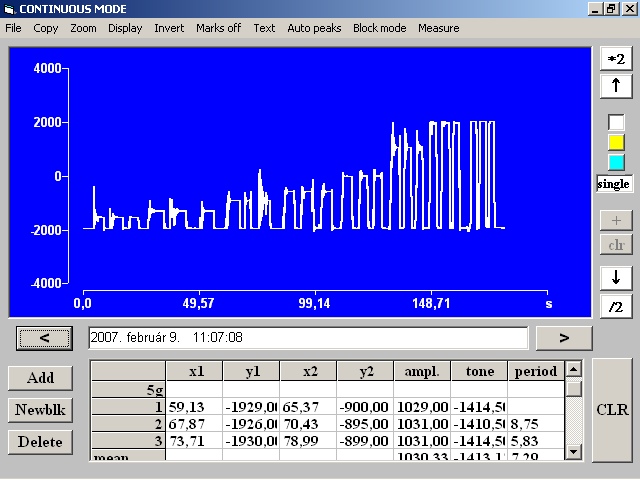Click cell with value -899,00
The width and height of the screenshot is (640, 480).
click(365, 441)
